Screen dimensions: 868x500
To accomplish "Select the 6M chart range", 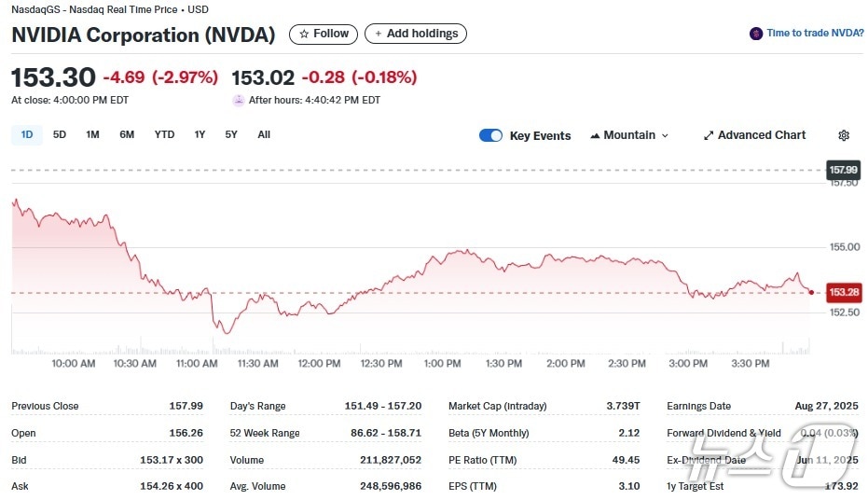I will (x=127, y=134).
